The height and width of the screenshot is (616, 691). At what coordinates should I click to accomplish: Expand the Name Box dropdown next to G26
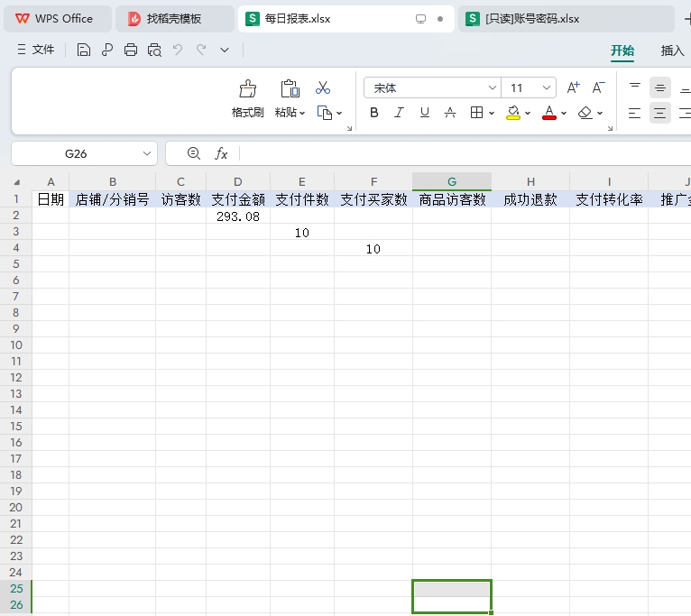pyautogui.click(x=147, y=153)
